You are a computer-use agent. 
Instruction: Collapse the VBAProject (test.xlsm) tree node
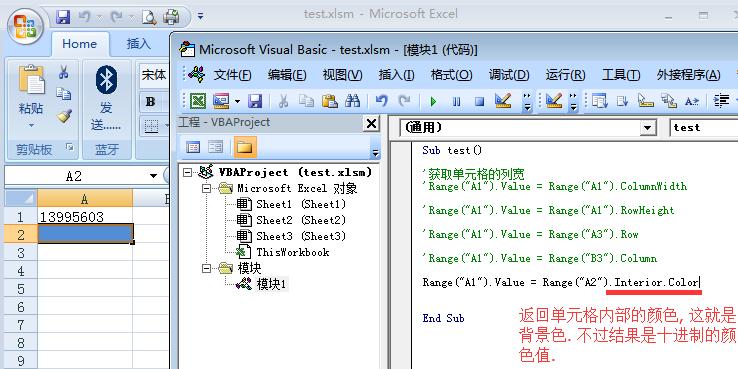coord(187,172)
